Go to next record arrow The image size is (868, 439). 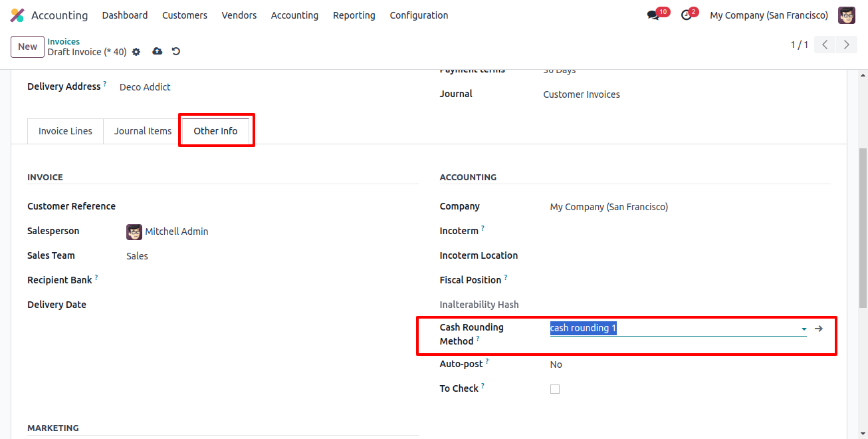tap(846, 45)
